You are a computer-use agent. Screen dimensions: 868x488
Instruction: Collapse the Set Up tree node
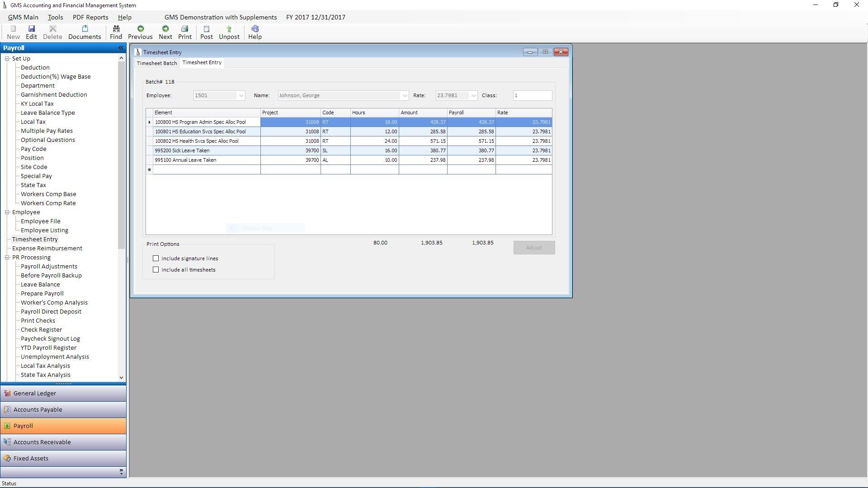pyautogui.click(x=7, y=59)
